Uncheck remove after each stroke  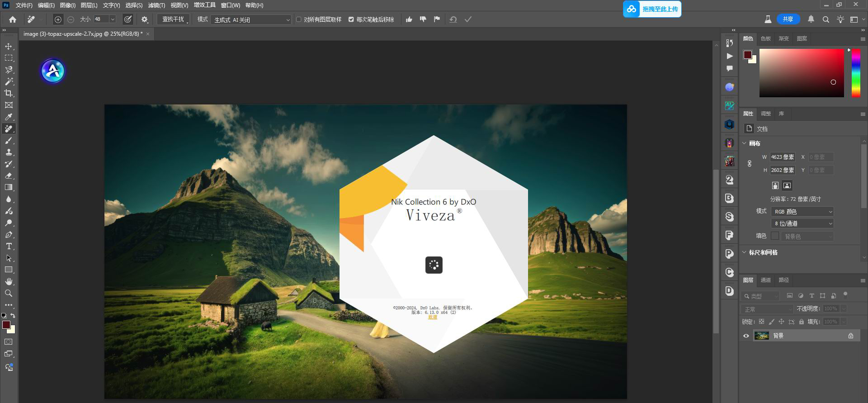351,19
